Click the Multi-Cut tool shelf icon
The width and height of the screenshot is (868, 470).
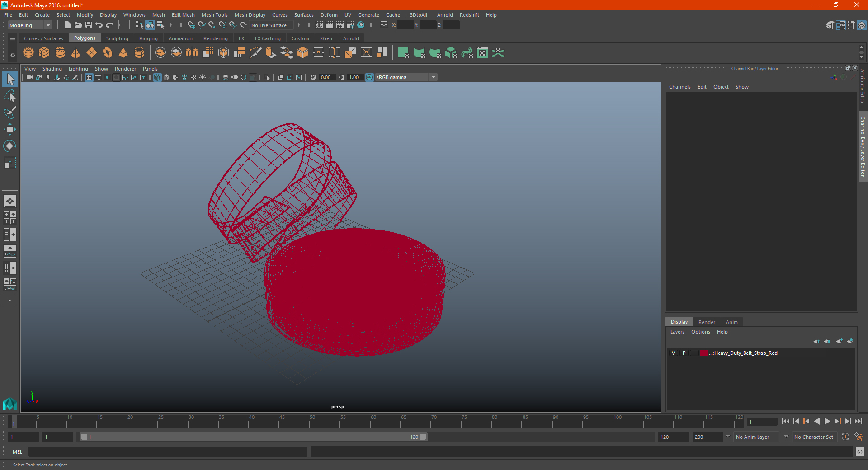(x=255, y=53)
